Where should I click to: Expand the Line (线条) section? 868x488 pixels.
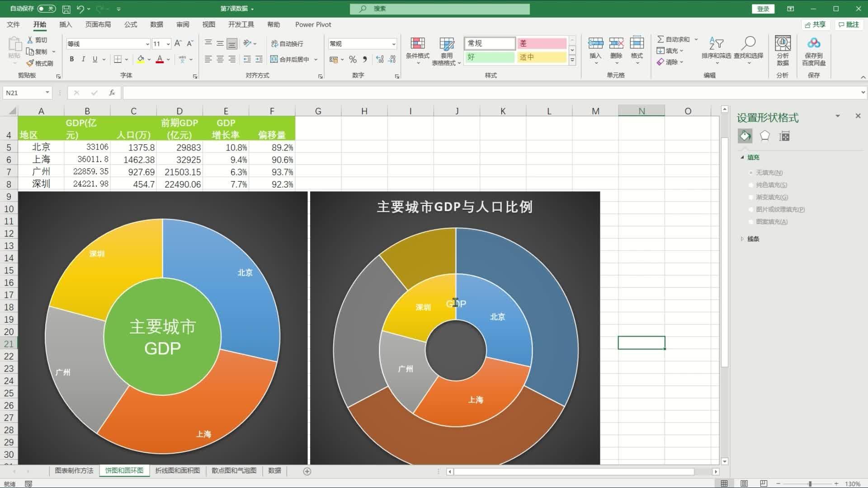(742, 239)
